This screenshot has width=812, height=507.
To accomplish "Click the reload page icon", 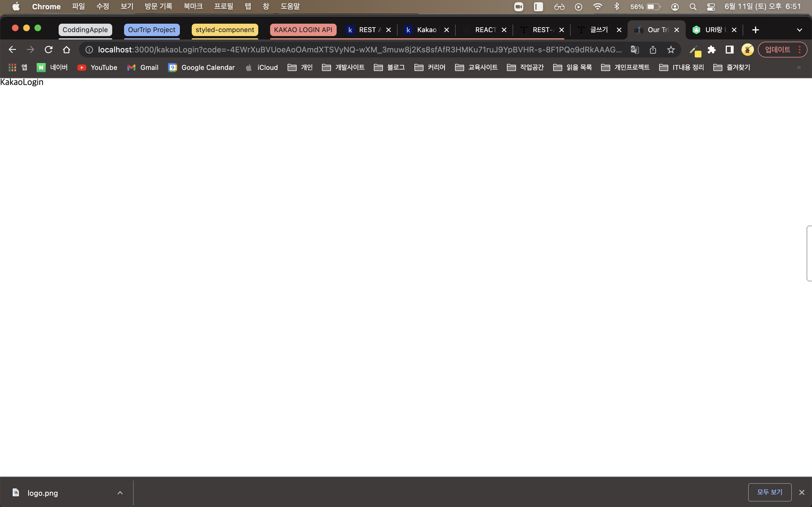I will (x=49, y=50).
